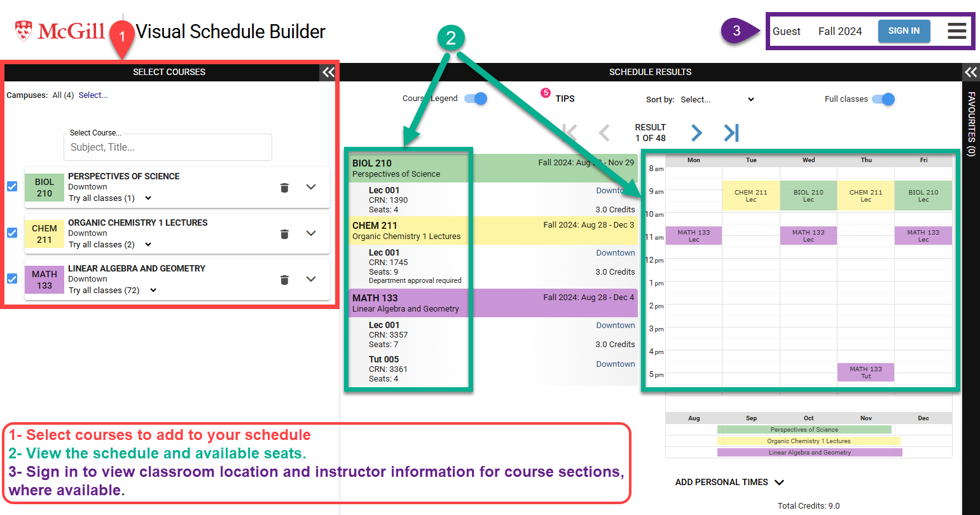Viewport: 980px width, 515px height.
Task: Click BIOL 210 legend header
Action: 492,168
